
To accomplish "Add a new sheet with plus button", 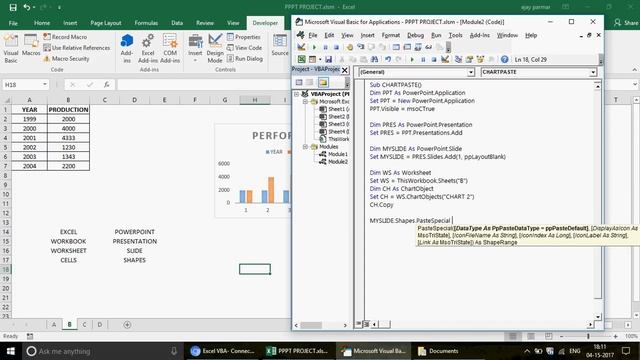I will tap(127, 325).
